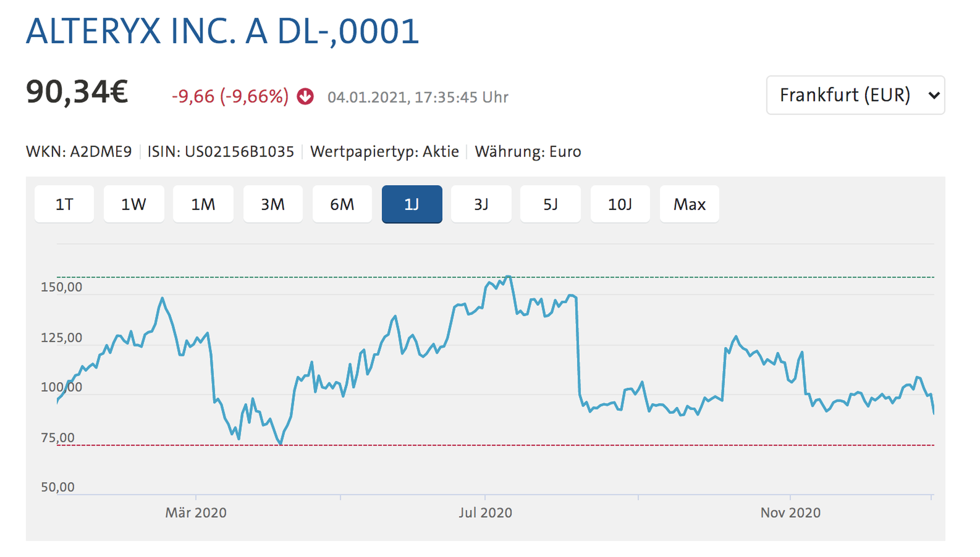
Task: Click the Mär 2020 axis label
Action: tap(196, 513)
